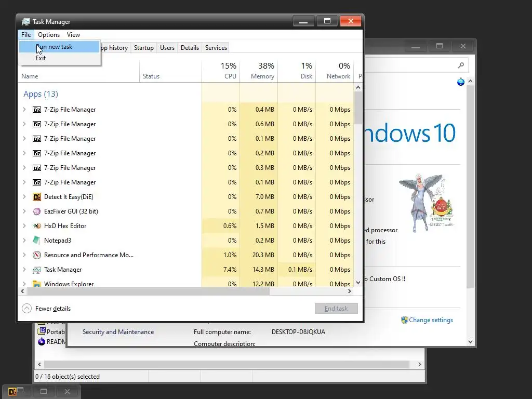Click the Detect It Easy(DiE) app icon
The width and height of the screenshot is (532, 399).
[37, 197]
